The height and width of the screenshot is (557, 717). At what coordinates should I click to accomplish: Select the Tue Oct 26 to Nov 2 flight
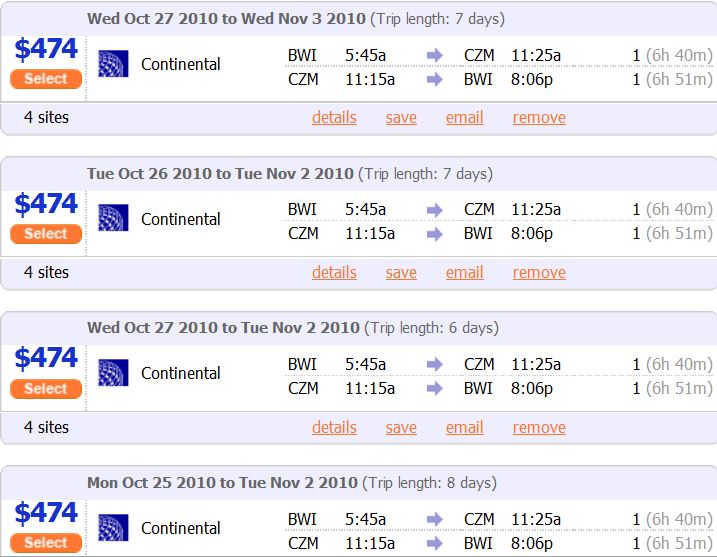[x=46, y=234]
